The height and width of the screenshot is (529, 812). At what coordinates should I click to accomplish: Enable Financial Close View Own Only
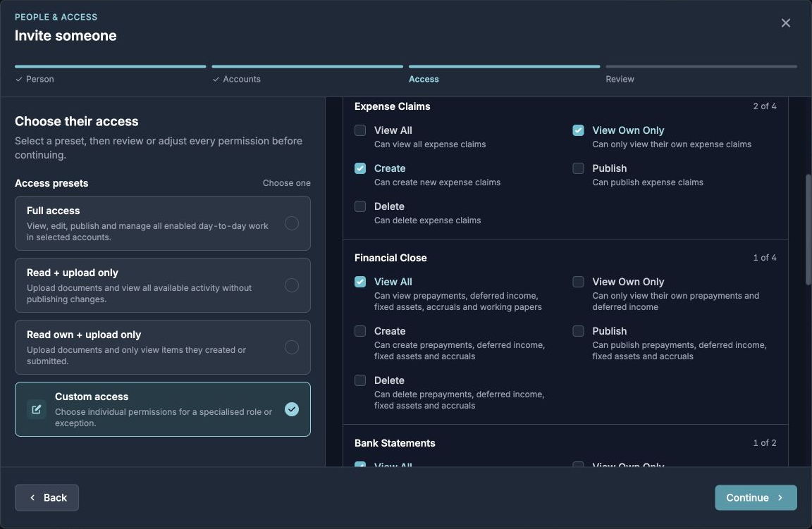pyautogui.click(x=578, y=282)
